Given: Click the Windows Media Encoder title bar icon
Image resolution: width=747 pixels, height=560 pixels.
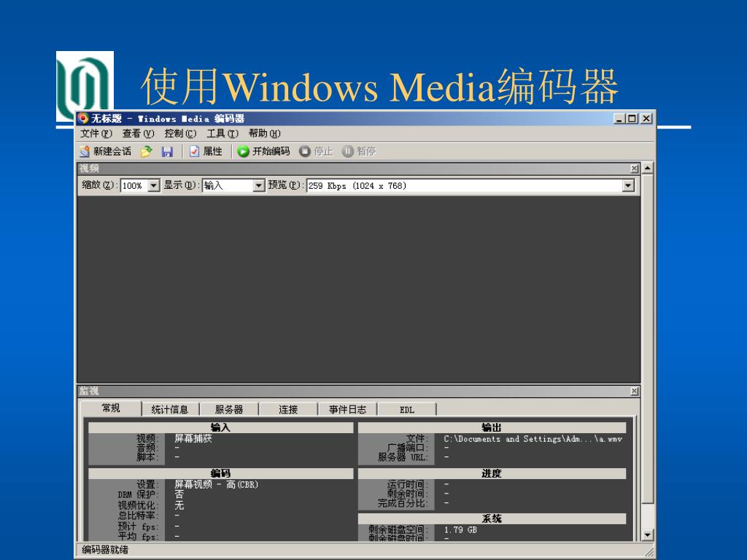Looking at the screenshot, I should [83, 118].
